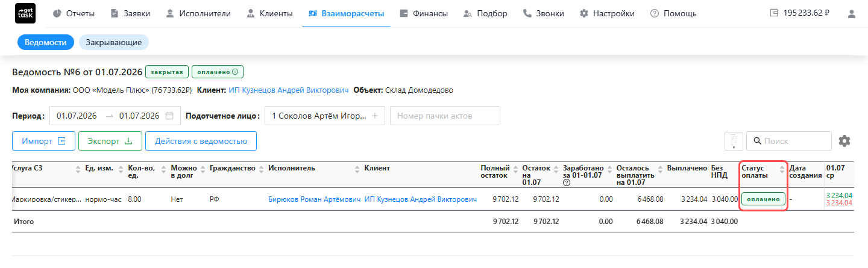Viewport: 868px width, 268px height.
Task: Open the calendar icon in the period field
Action: [x=169, y=116]
